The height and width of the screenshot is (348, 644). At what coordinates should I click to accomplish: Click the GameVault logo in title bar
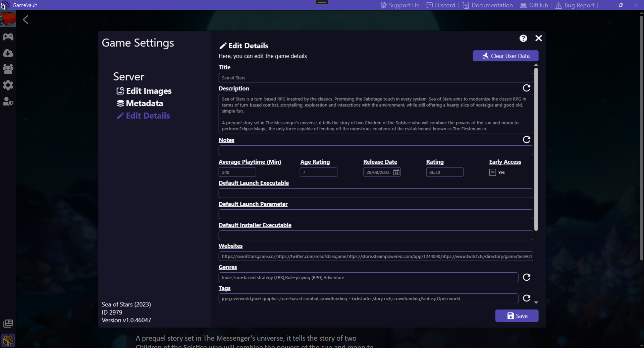(5, 5)
